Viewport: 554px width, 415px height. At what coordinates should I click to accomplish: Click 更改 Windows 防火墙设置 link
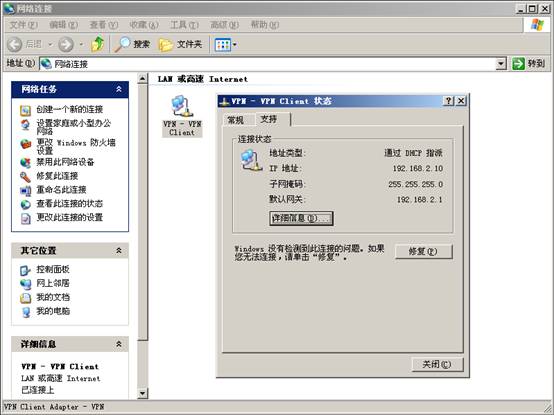pos(76,146)
